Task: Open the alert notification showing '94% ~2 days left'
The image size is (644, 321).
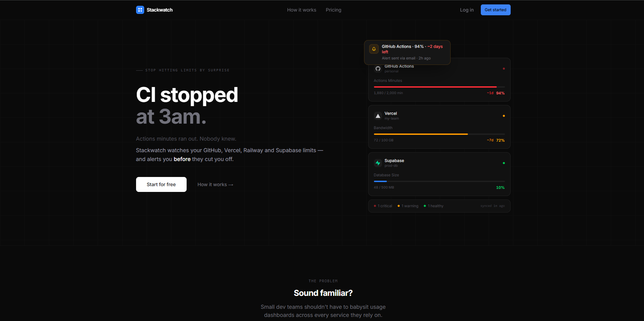Action: 407,52
